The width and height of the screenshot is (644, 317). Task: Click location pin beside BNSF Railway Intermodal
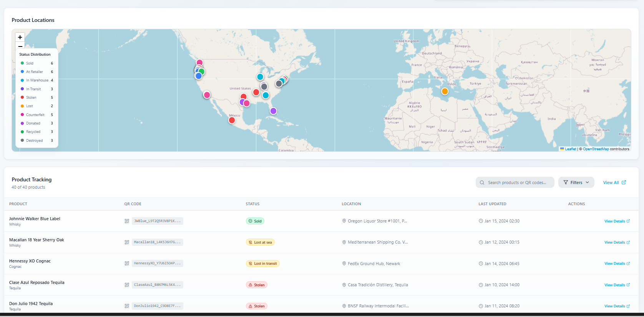(x=344, y=306)
